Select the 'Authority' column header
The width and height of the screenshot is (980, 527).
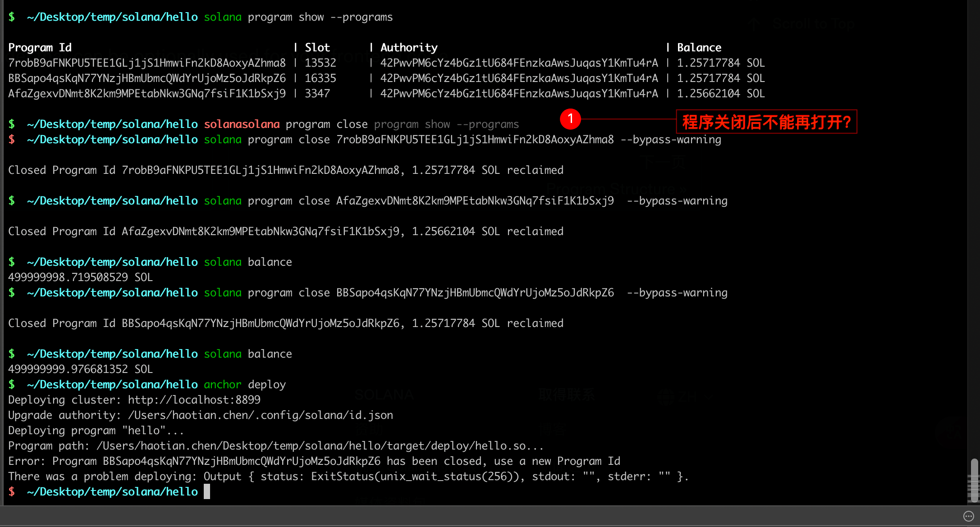click(409, 48)
